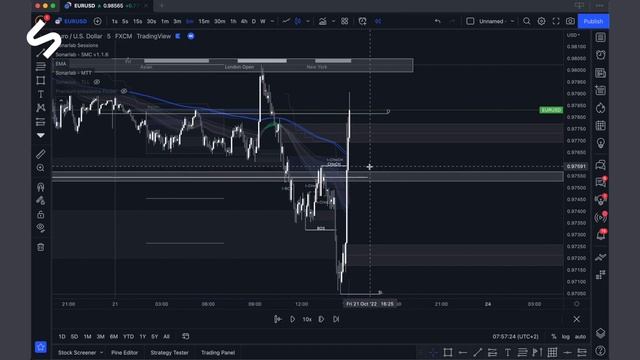
Task: Toggle bar replay mode button
Action: point(378,21)
